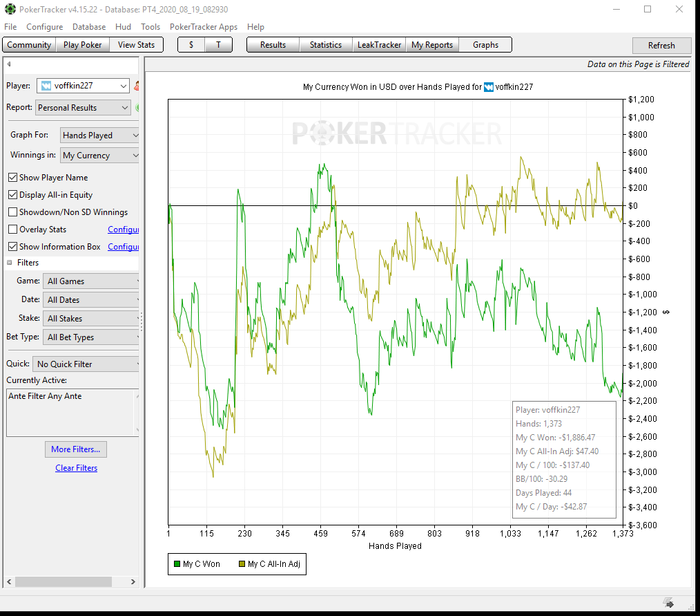Enable the Overlay Stats checkbox
The image size is (700, 616).
pos(12,229)
